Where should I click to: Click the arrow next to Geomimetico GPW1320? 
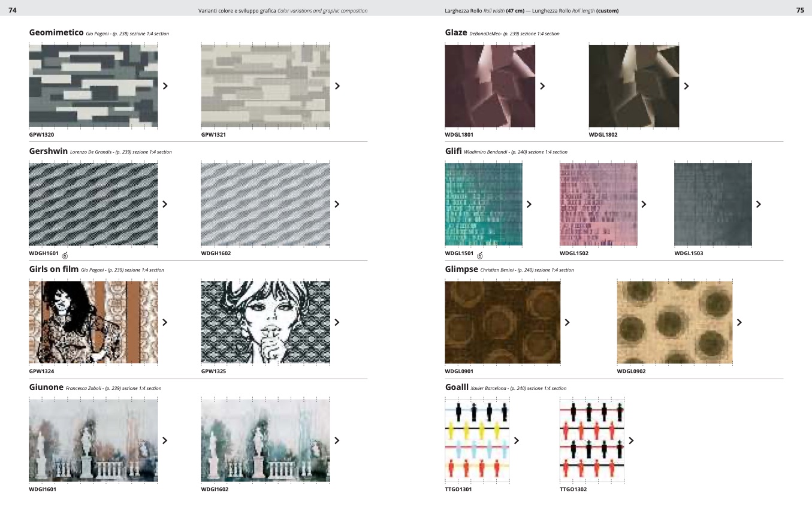165,86
